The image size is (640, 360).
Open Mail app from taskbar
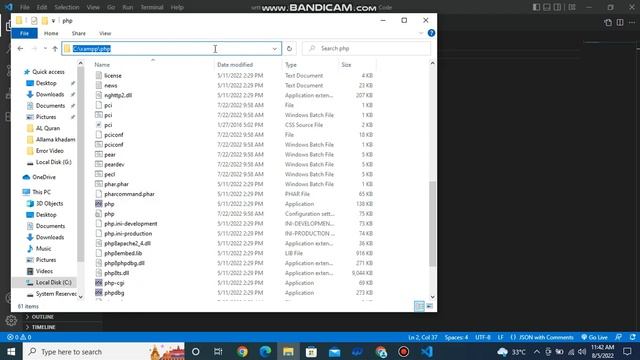coord(334,351)
